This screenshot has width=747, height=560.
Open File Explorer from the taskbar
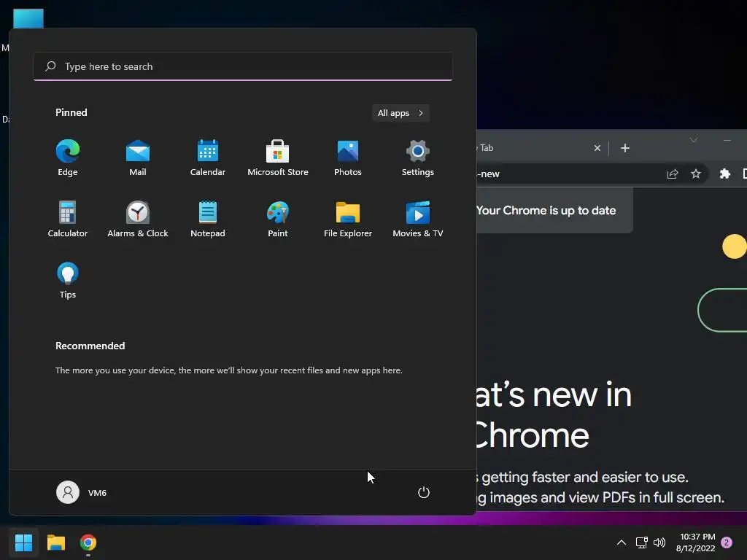click(55, 542)
